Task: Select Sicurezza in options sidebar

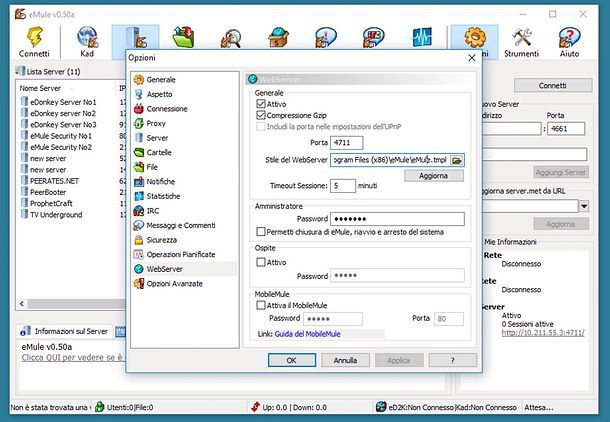Action: (161, 240)
